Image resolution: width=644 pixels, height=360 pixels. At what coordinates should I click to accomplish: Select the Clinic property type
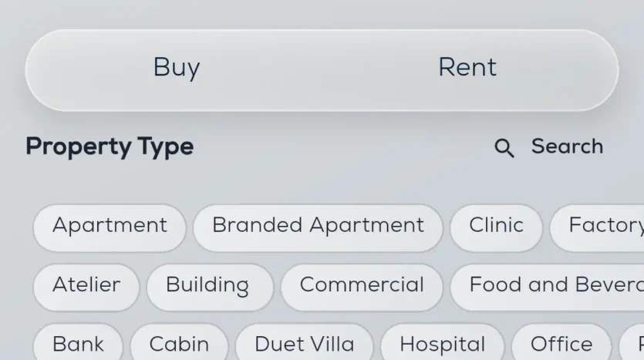click(x=496, y=226)
